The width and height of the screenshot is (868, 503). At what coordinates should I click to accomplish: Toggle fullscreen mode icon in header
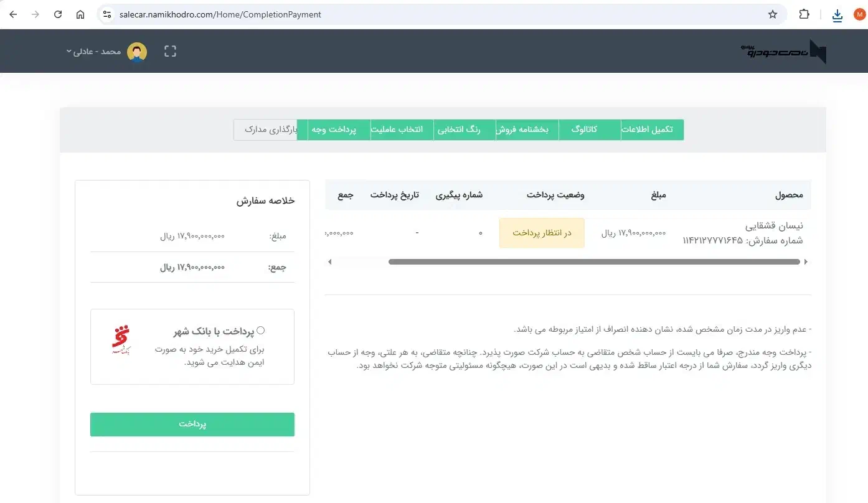tap(171, 52)
